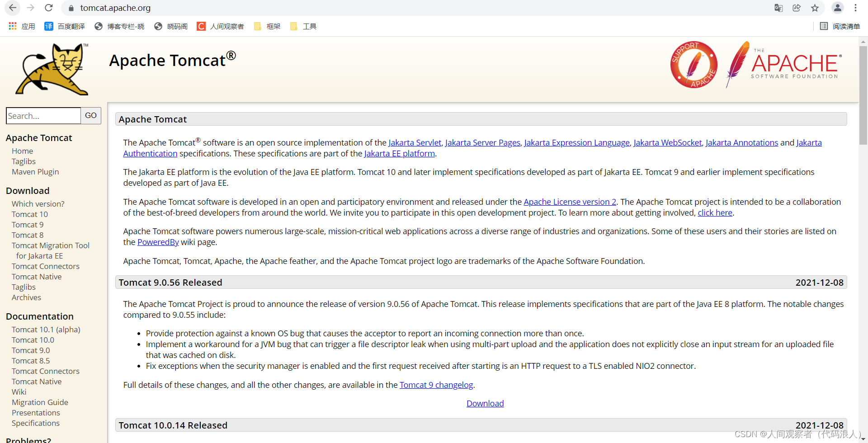
Task: Reload the page with the refresh icon
Action: point(49,8)
